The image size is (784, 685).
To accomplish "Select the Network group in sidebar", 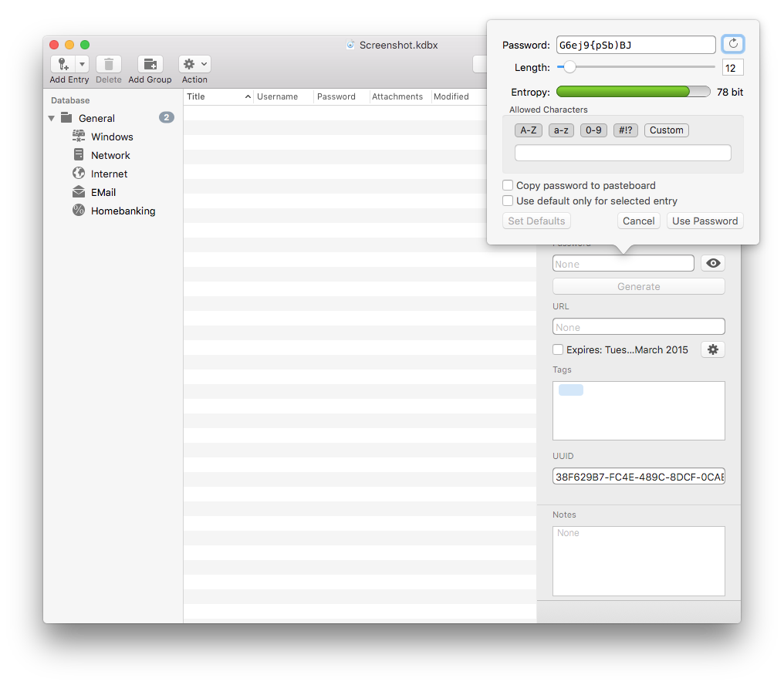I will (x=110, y=155).
